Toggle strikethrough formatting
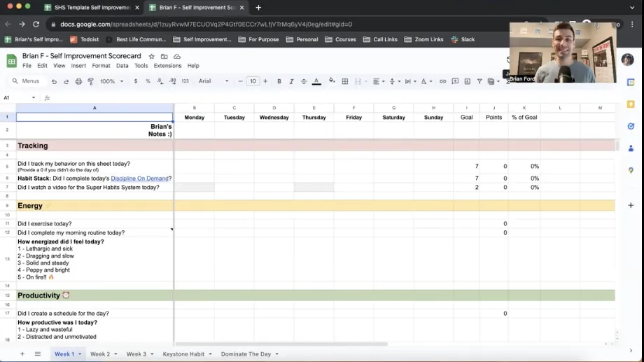Viewport: 644px width, 362px height. (x=304, y=81)
